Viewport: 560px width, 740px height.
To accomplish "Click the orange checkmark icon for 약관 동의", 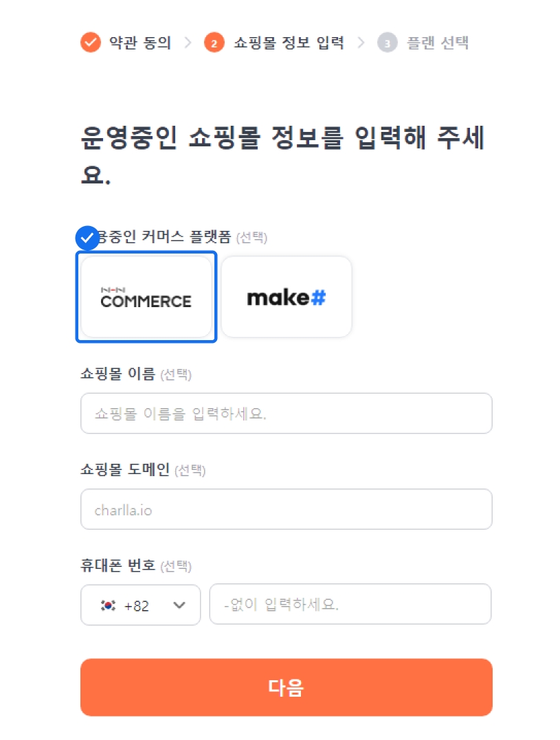I will (90, 43).
